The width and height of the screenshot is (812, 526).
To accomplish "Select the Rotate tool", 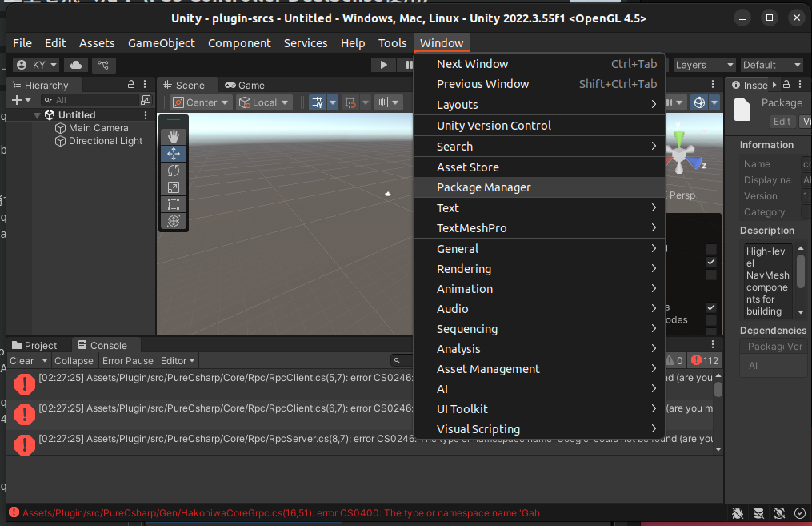I will pyautogui.click(x=174, y=171).
